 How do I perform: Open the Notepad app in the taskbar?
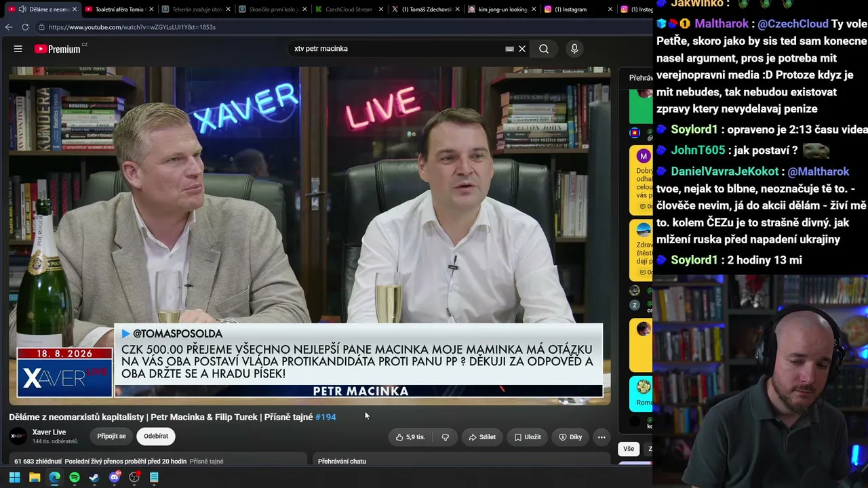click(154, 477)
